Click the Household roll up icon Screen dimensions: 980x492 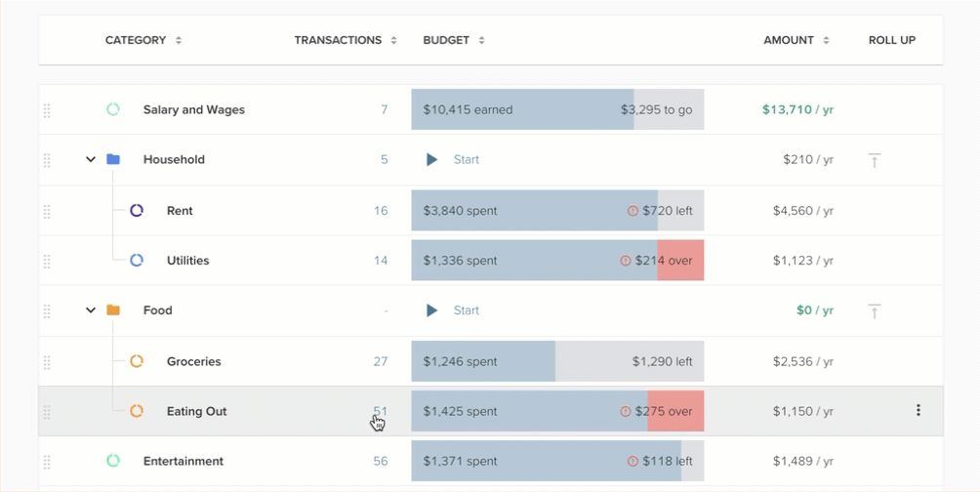[875, 160]
